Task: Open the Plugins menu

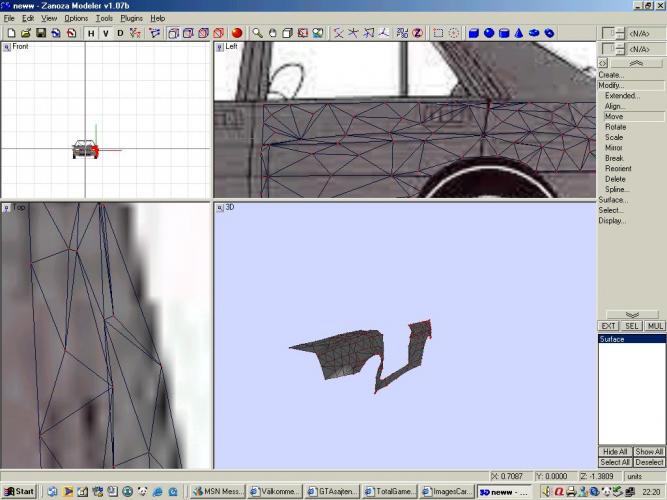Action: pos(131,18)
